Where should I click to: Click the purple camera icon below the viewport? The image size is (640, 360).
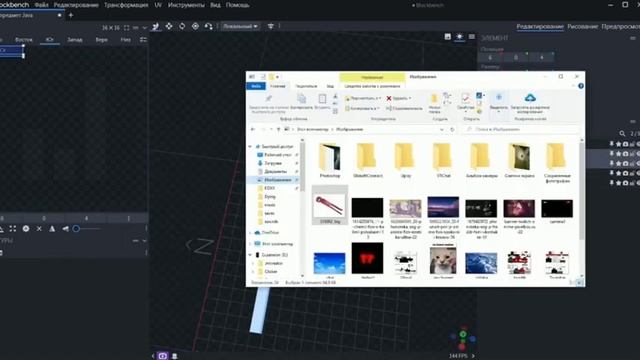tap(162, 356)
